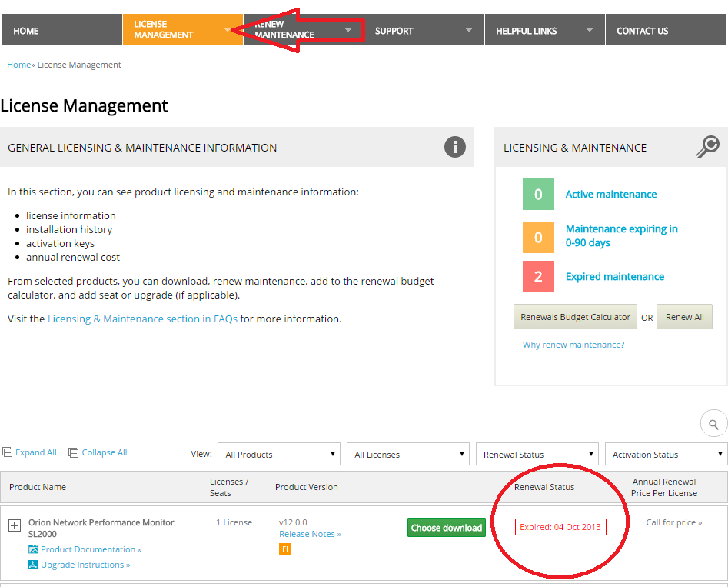Open the All Products dropdown
The height and width of the screenshot is (587, 728).
click(278, 453)
